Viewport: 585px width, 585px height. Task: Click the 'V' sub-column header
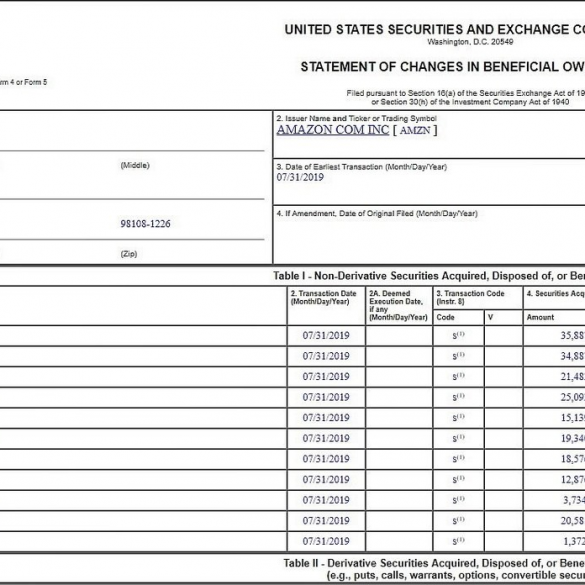490,317
